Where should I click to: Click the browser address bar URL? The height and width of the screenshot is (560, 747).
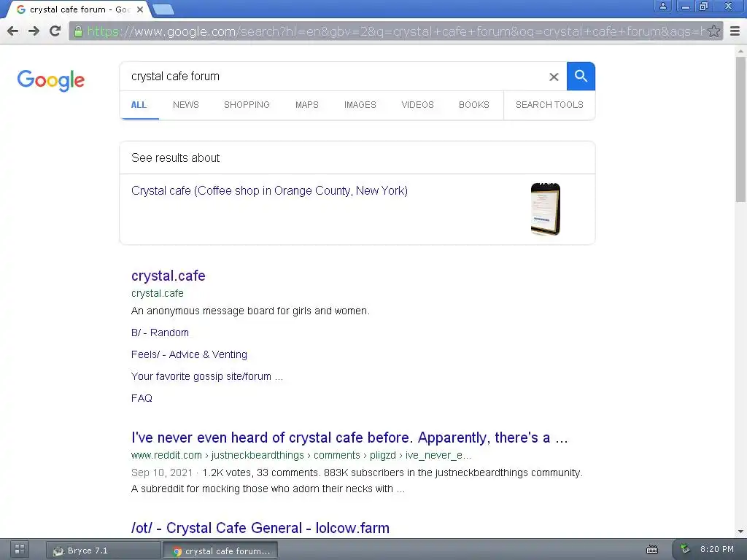pos(395,31)
